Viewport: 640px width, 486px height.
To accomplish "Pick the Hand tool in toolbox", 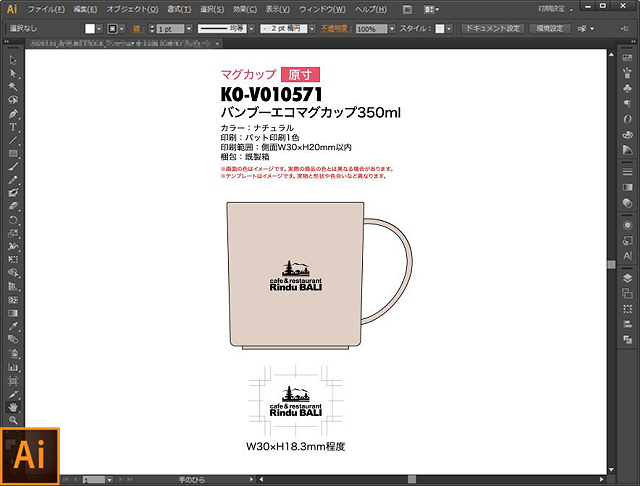I will click(13, 406).
